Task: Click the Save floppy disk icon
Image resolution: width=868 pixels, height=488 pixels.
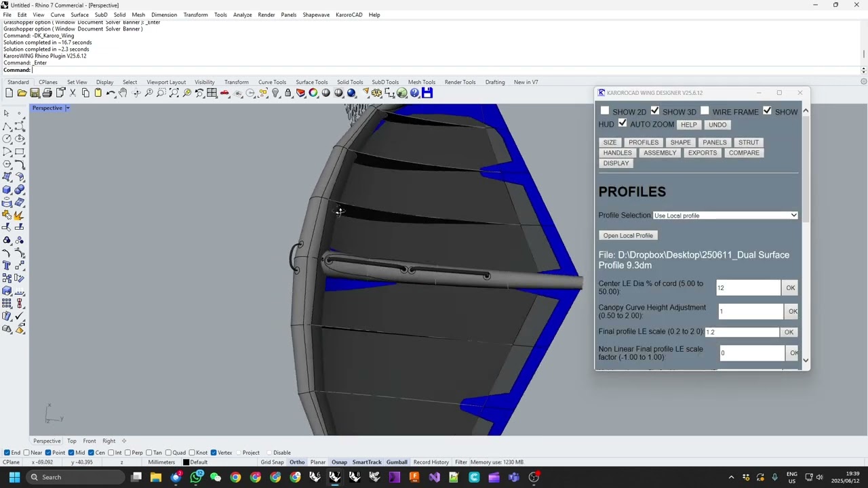Action: [x=35, y=93]
